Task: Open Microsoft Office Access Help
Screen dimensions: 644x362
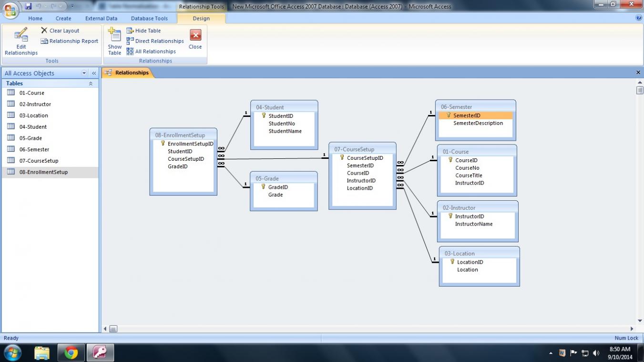Action: pos(639,18)
